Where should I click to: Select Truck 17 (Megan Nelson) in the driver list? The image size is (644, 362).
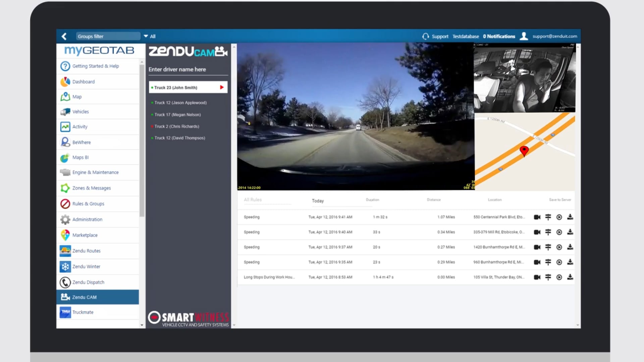pos(177,115)
